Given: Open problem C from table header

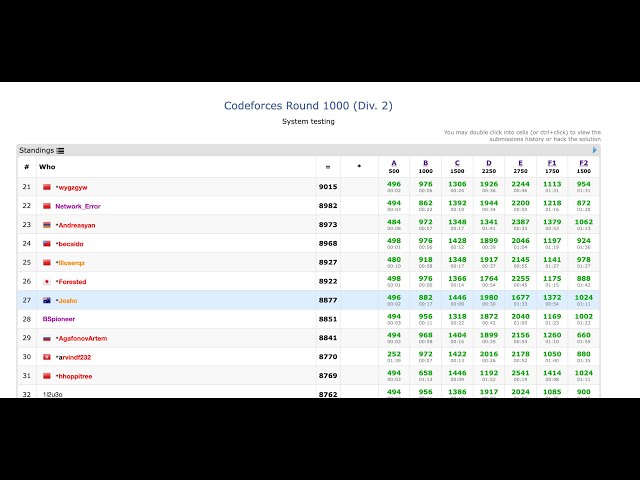Looking at the screenshot, I should click(457, 163).
